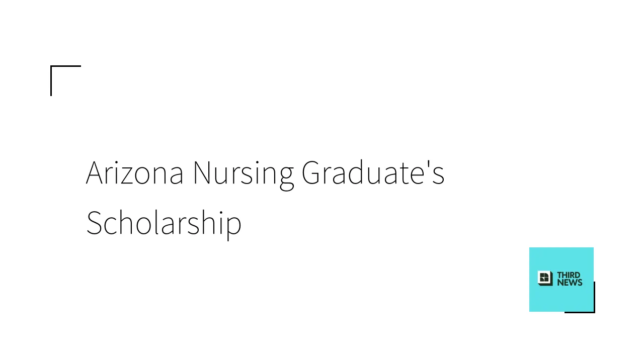Click the vertical bar of the corner bracket

coord(51,81)
